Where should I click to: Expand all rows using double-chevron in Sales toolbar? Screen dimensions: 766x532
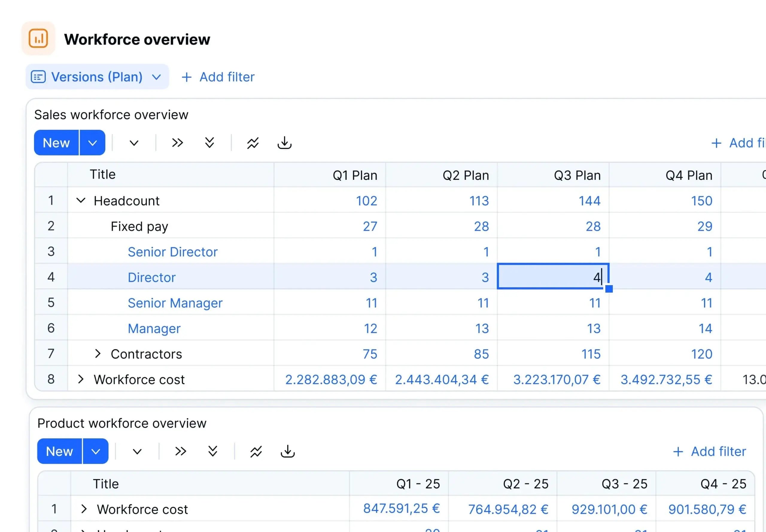pos(209,143)
